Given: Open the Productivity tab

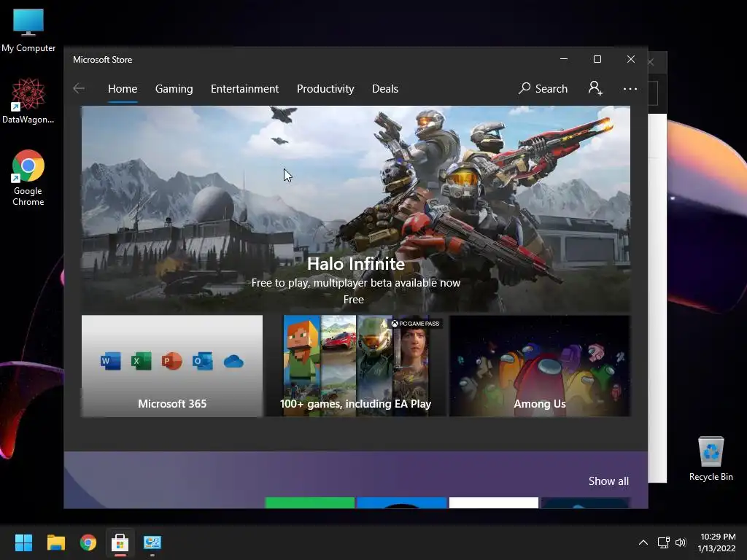Looking at the screenshot, I should [x=325, y=89].
